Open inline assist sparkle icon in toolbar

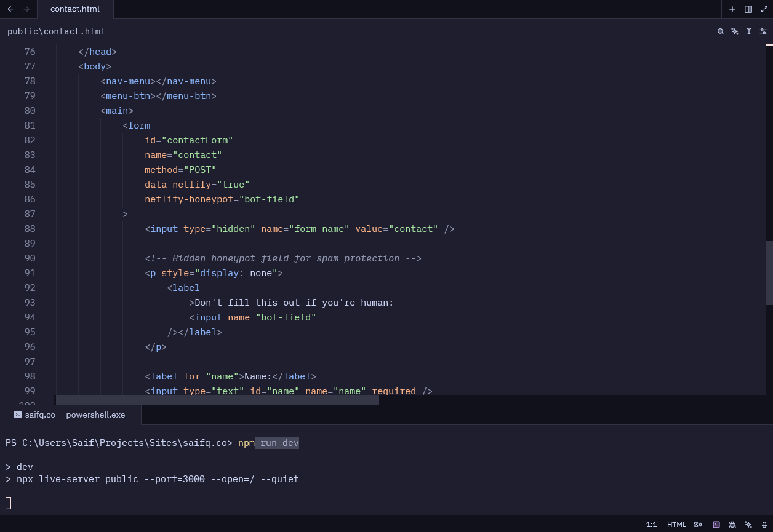tap(735, 31)
